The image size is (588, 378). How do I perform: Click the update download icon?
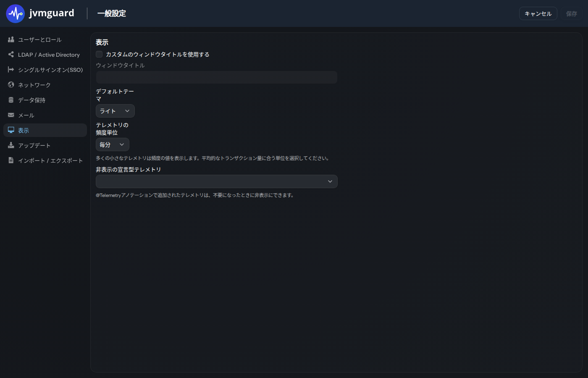11,145
